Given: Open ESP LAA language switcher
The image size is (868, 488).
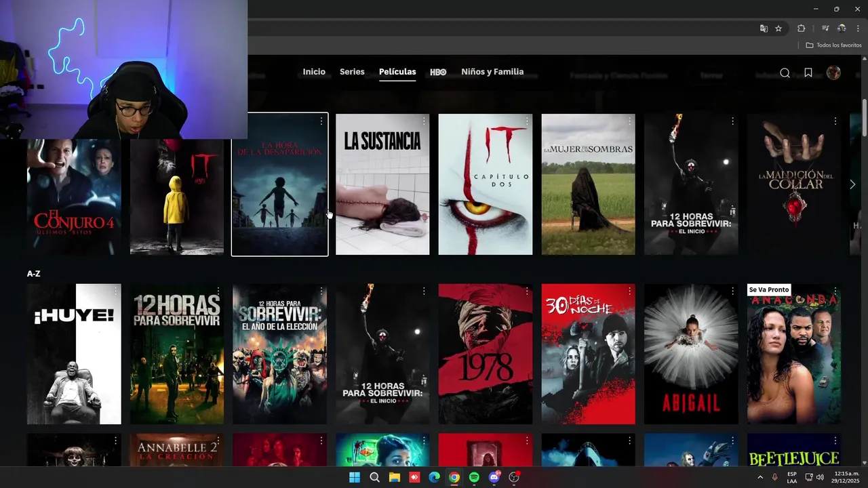Looking at the screenshot, I should pos(792,477).
